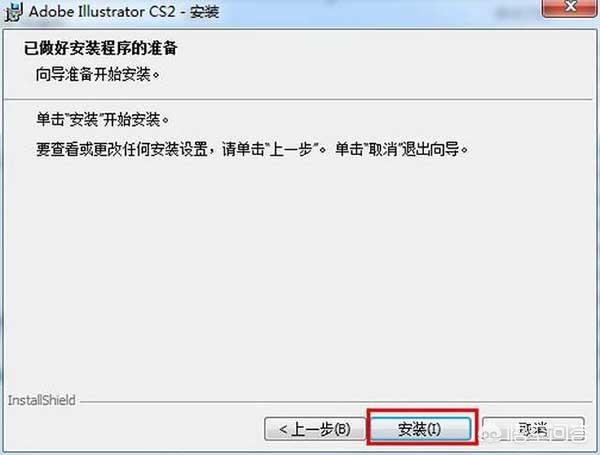This screenshot has width=600, height=455.
Task: Start installation with the 安装(I) button
Action: click(421, 429)
